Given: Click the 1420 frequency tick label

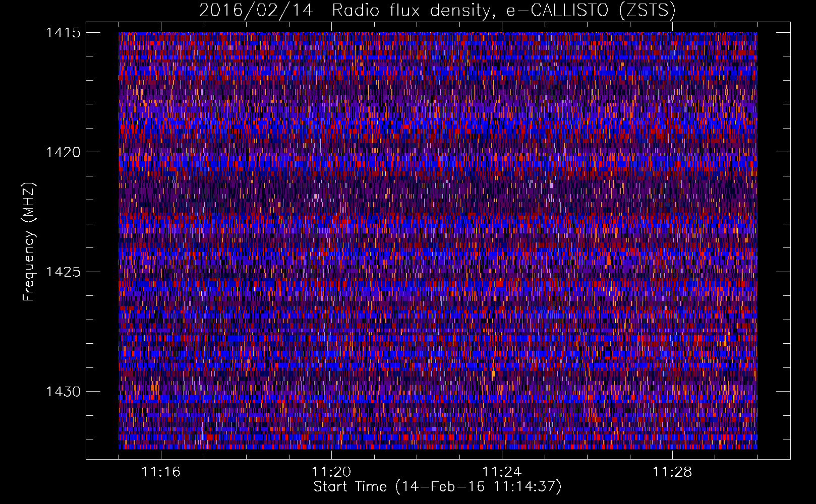Looking at the screenshot, I should coord(64,152).
